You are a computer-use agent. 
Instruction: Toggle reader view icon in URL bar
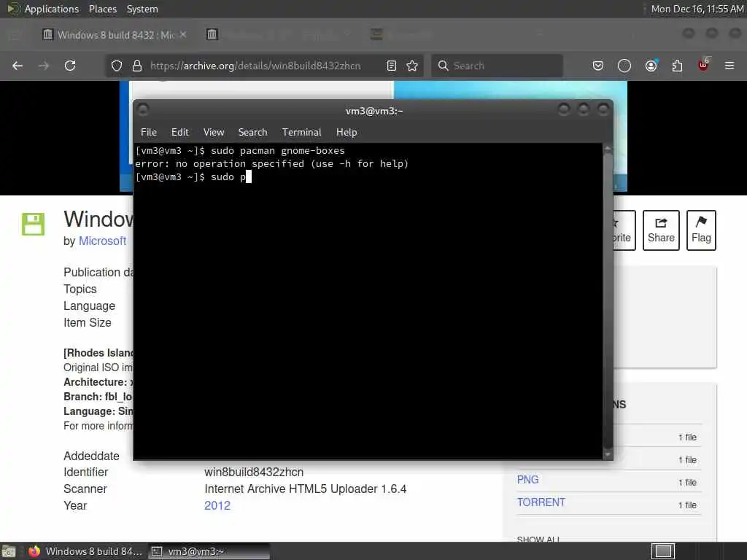(392, 66)
